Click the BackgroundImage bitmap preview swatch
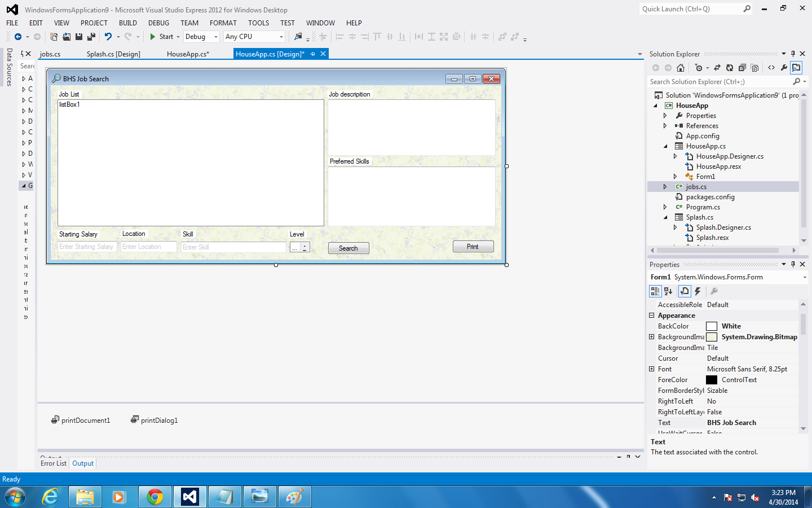The height and width of the screenshot is (508, 812). coord(712,337)
